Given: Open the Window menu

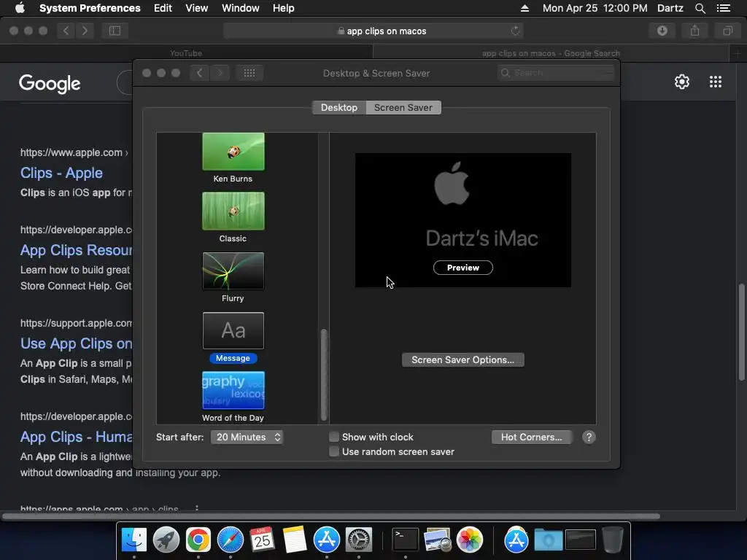Looking at the screenshot, I should 241,8.
